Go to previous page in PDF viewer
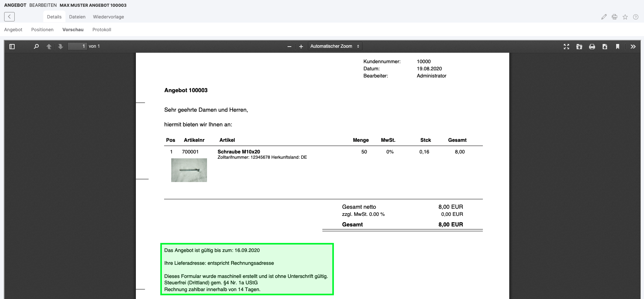The image size is (644, 299). 49,47
